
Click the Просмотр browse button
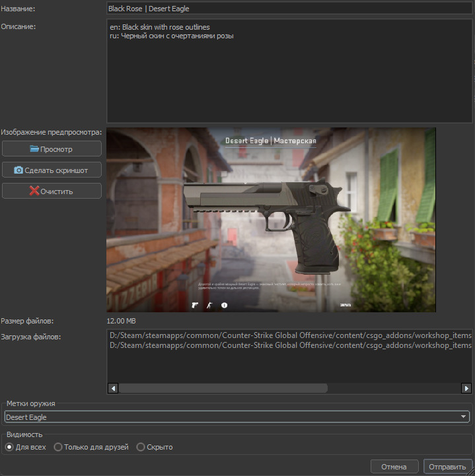52,149
